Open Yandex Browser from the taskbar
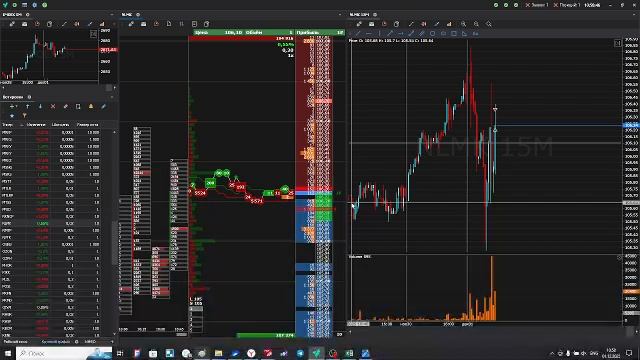Image resolution: width=640 pixels, height=360 pixels. coord(251,353)
